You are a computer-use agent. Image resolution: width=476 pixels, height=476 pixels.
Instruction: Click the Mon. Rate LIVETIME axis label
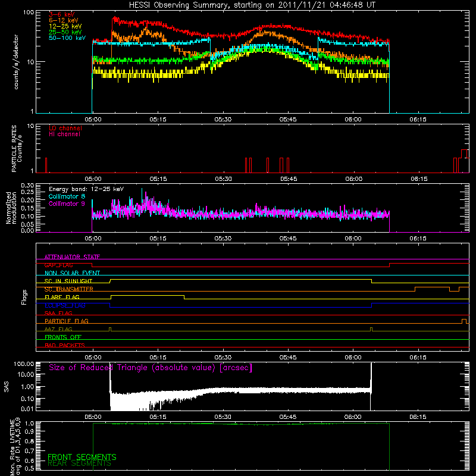[15, 447]
